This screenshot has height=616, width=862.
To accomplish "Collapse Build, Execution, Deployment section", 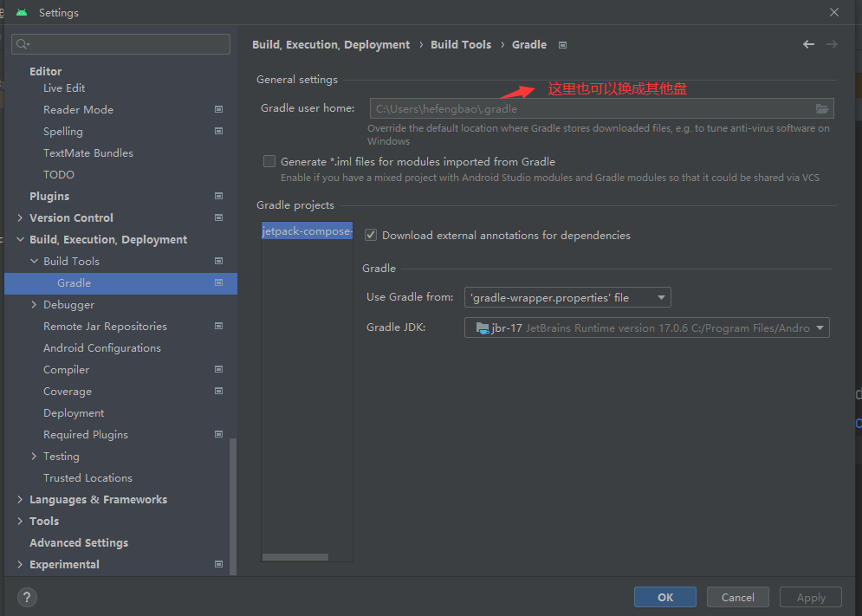I will (20, 240).
